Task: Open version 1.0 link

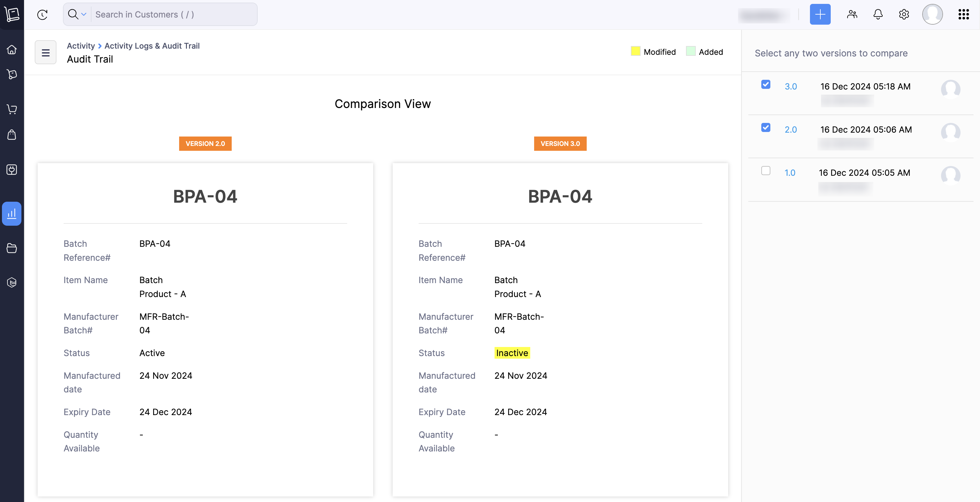Action: coord(790,173)
